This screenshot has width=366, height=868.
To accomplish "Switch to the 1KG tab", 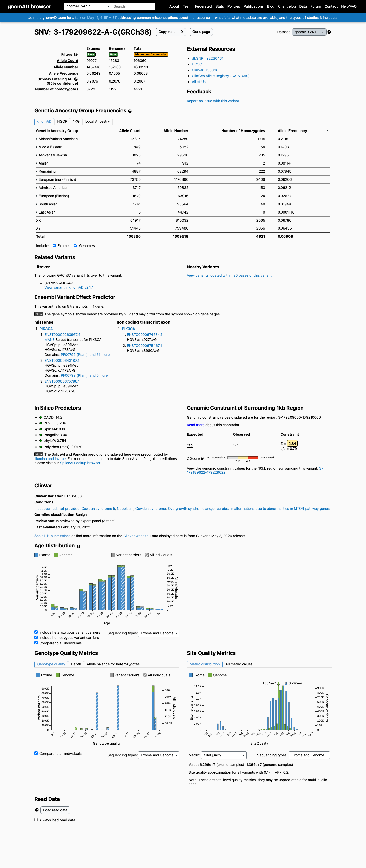I will pyautogui.click(x=77, y=121).
